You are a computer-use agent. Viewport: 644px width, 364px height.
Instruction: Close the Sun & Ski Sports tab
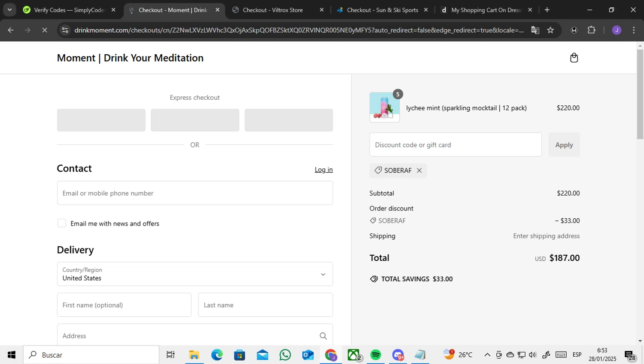[x=426, y=10]
